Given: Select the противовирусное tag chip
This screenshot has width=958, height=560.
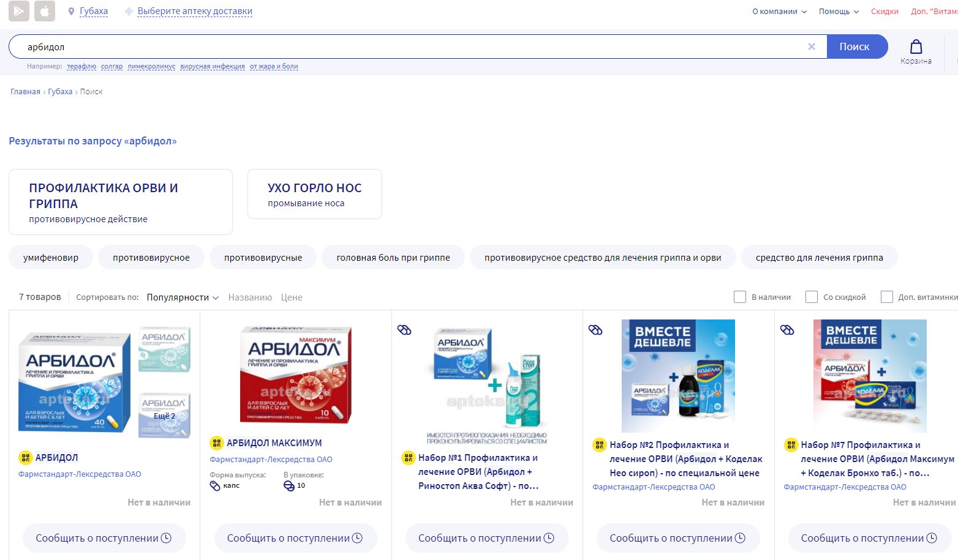Looking at the screenshot, I should [151, 258].
